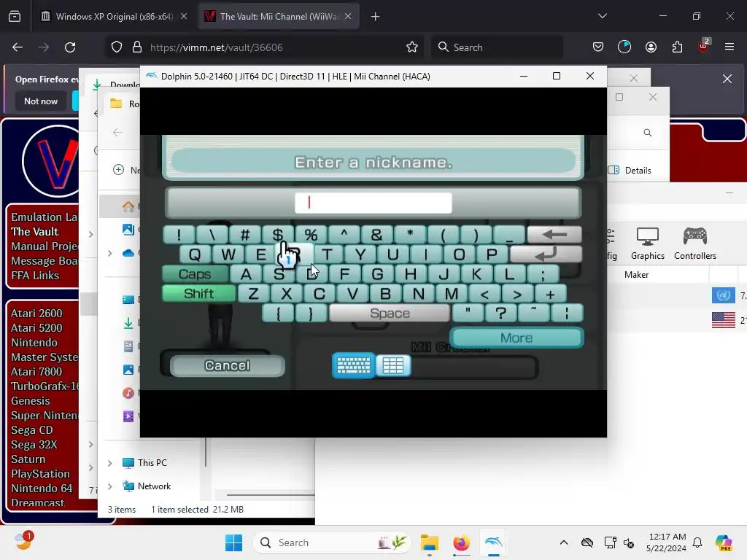Open The Vault link in sidebar
The image size is (747, 560).
tap(35, 232)
